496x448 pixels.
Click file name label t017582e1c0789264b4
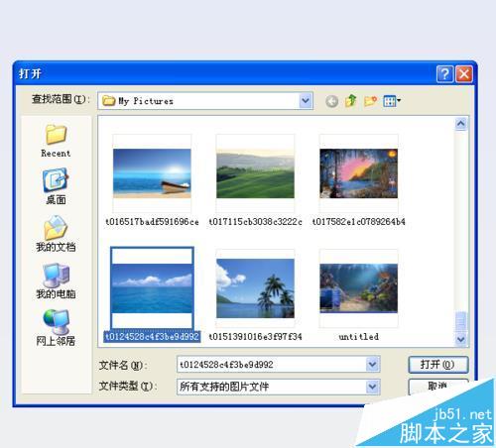point(359,222)
